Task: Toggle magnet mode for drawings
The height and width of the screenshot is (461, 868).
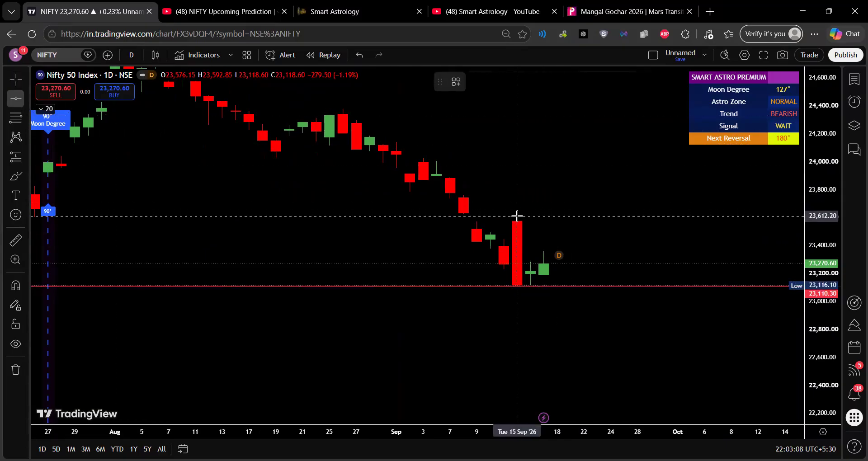Action: [x=16, y=286]
